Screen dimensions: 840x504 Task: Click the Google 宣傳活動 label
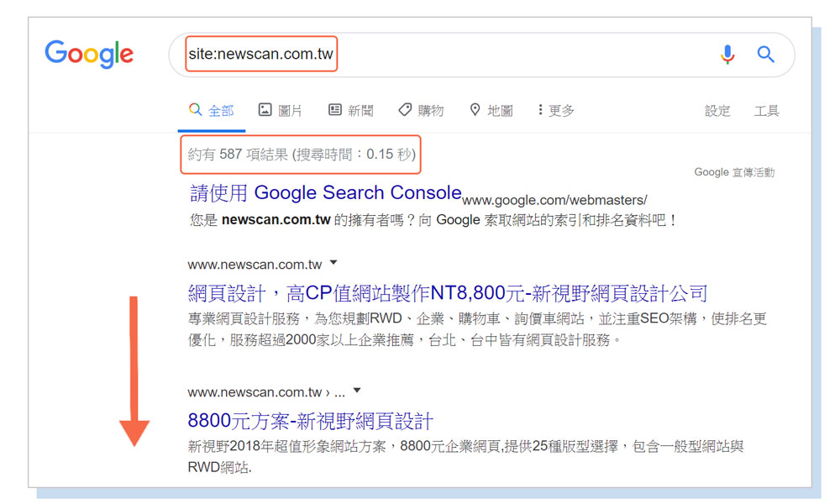734,172
